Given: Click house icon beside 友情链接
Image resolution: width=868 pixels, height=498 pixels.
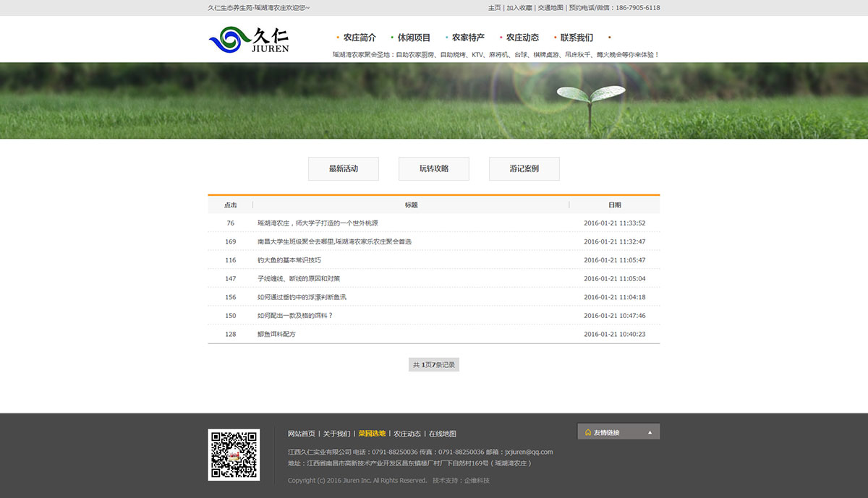Looking at the screenshot, I should [x=588, y=432].
